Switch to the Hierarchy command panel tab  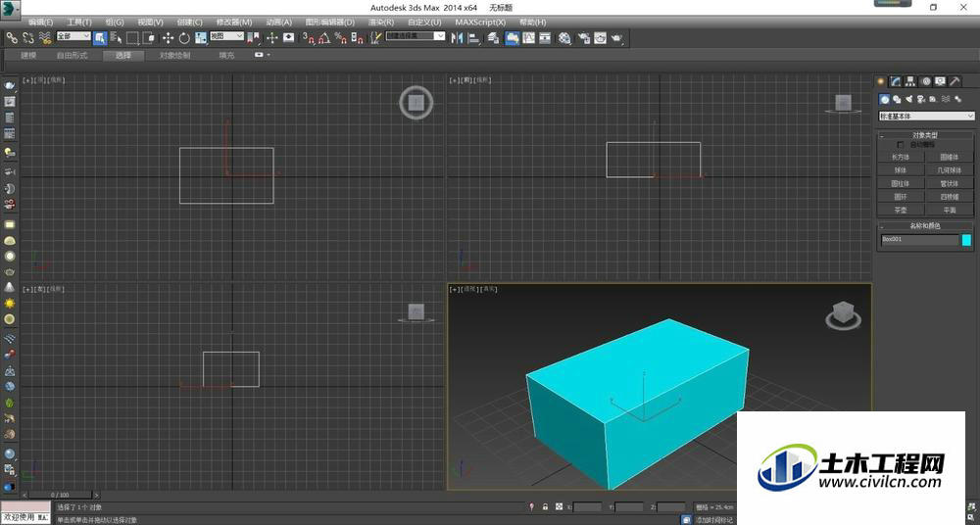pyautogui.click(x=910, y=81)
